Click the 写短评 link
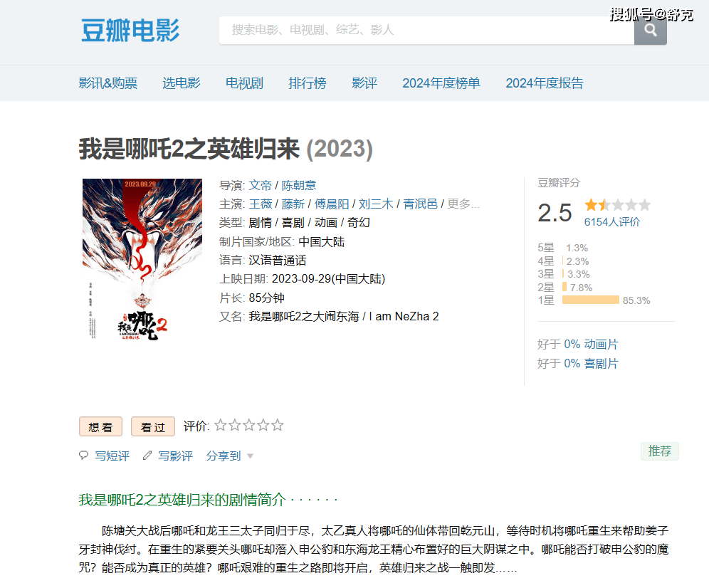This screenshot has width=709, height=588. click(x=112, y=456)
